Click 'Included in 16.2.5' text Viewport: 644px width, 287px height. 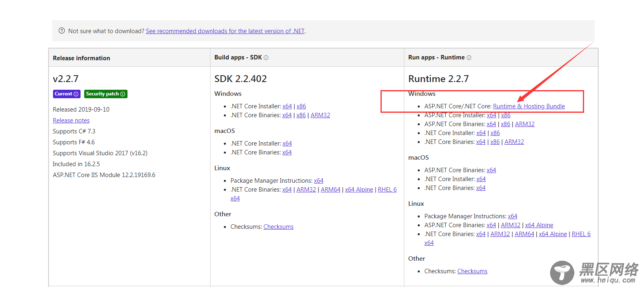[76, 164]
